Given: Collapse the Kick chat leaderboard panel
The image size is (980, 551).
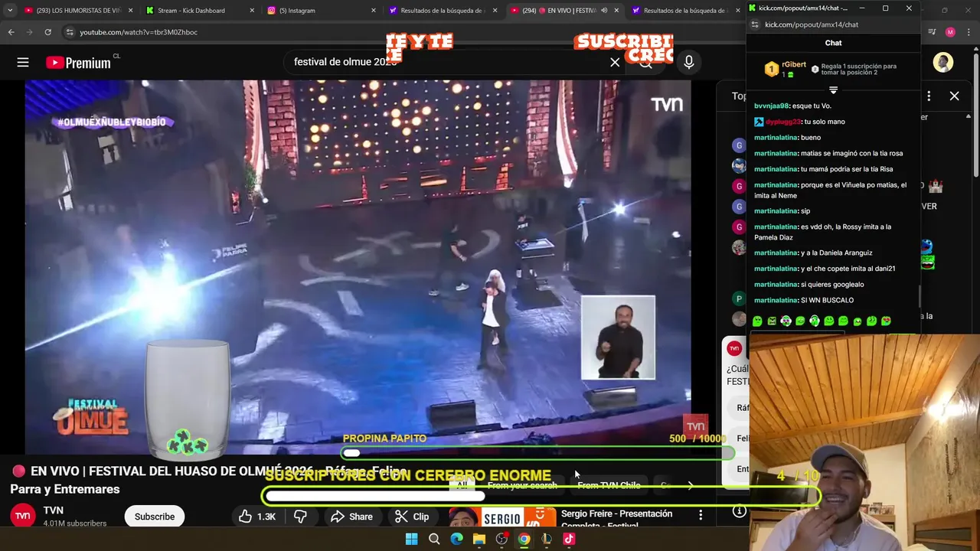Looking at the screenshot, I should 833,90.
